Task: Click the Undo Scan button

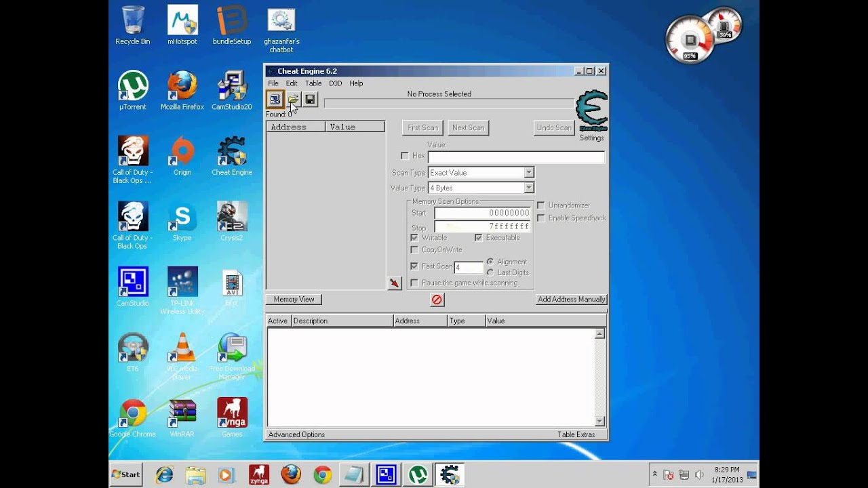Action: point(554,127)
